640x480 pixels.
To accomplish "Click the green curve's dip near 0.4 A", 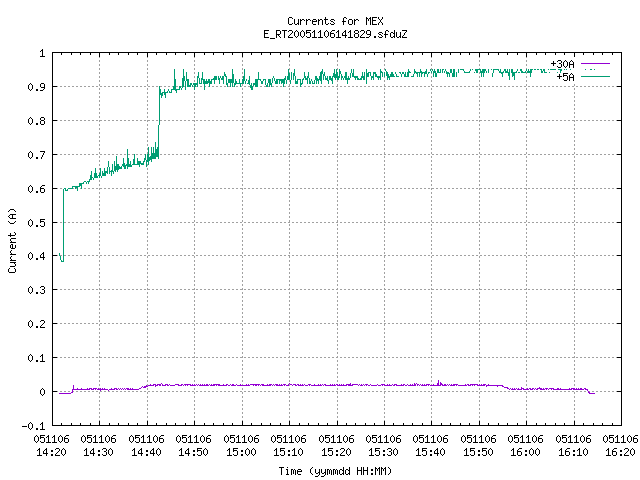I will click(62, 258).
